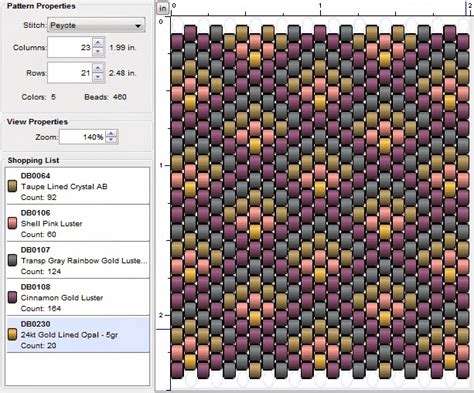This screenshot has width=474, height=393.
Task: Decrease the Columns value with down arrow
Action: 98,52
